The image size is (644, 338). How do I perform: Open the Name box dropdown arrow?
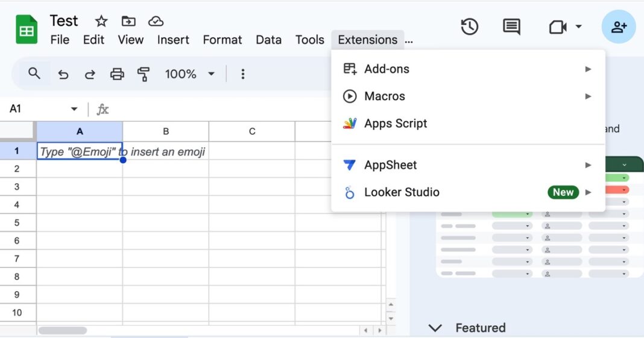pos(74,109)
